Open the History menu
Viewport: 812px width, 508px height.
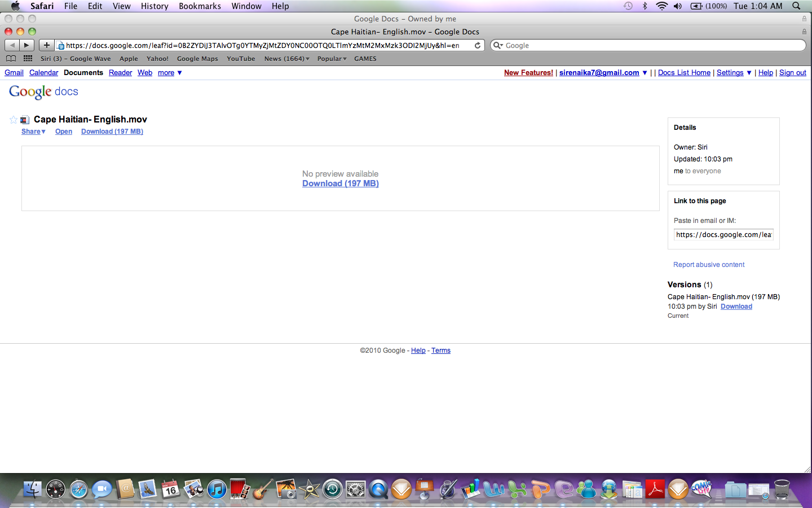(155, 6)
